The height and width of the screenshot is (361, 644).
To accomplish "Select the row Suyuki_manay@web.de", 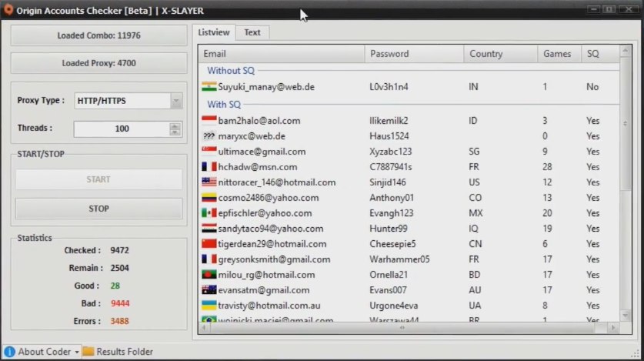I will tap(409, 87).
